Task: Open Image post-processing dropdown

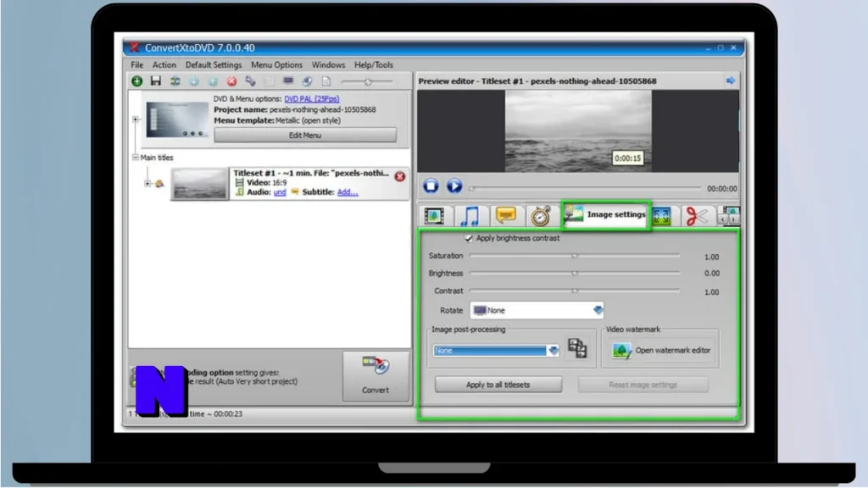Action: [496, 350]
